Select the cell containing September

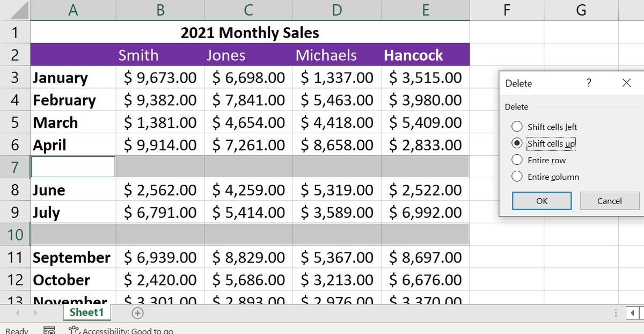point(72,257)
